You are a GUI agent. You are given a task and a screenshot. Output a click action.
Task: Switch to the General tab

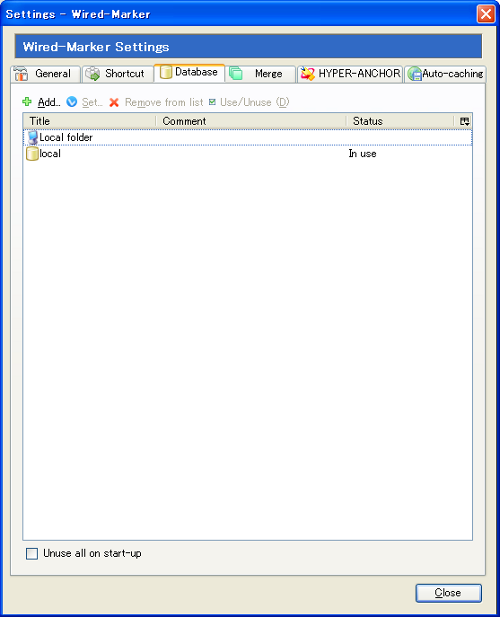pos(46,74)
